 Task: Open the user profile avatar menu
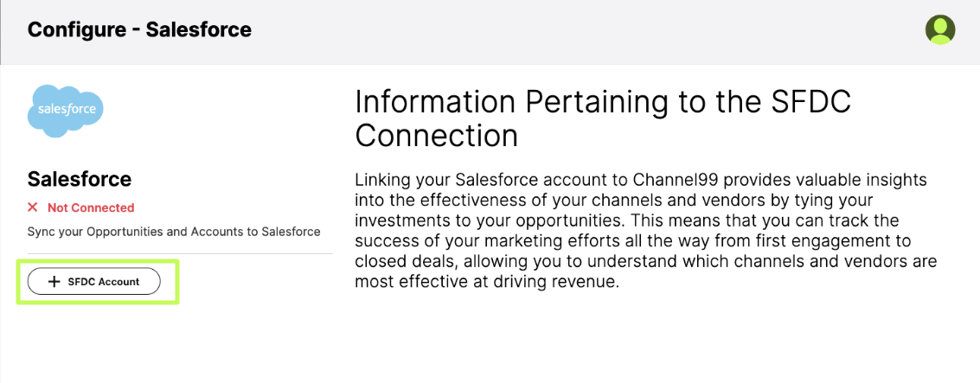(940, 29)
